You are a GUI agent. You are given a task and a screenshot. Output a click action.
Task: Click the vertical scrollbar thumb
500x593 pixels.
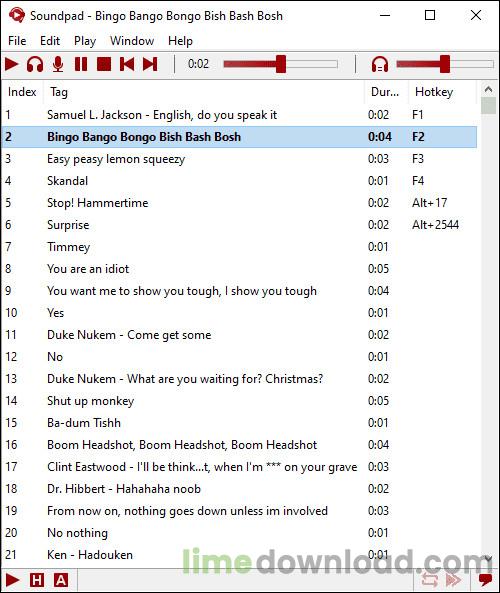488,106
